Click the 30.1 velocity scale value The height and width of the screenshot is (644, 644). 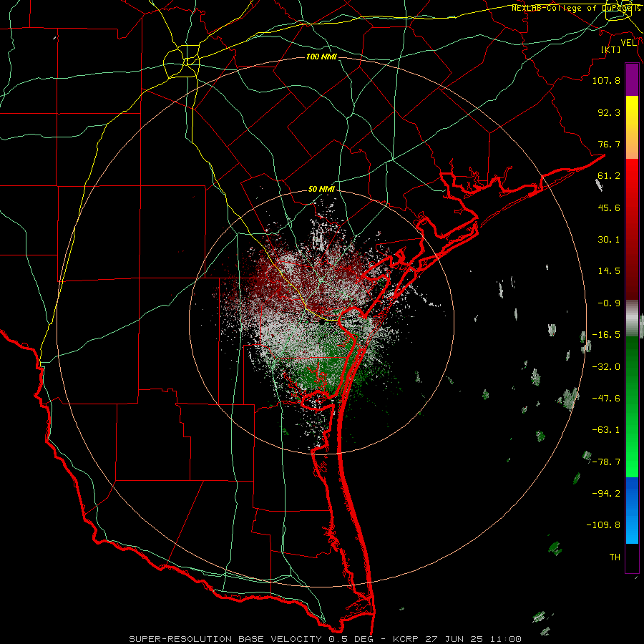(x=609, y=240)
